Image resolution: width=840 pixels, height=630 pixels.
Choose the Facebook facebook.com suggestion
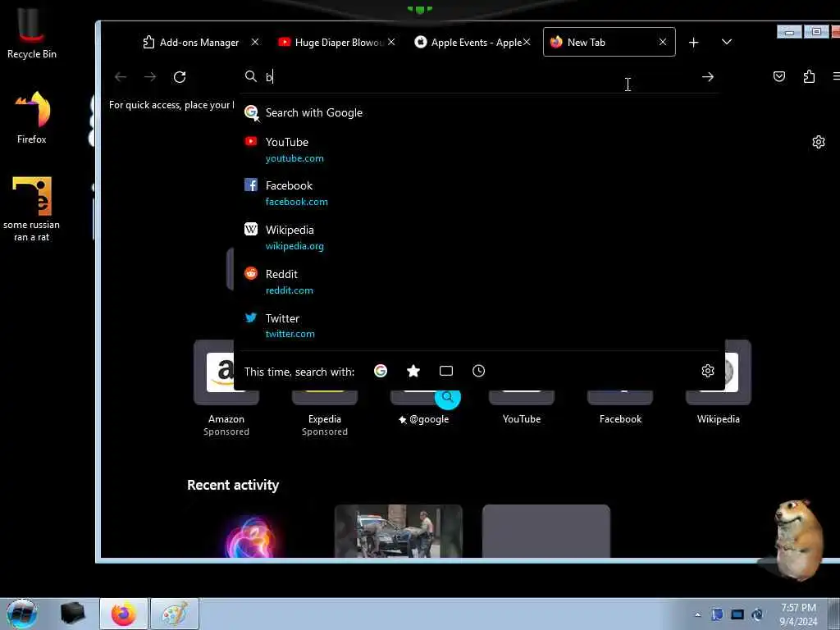pos(479,193)
